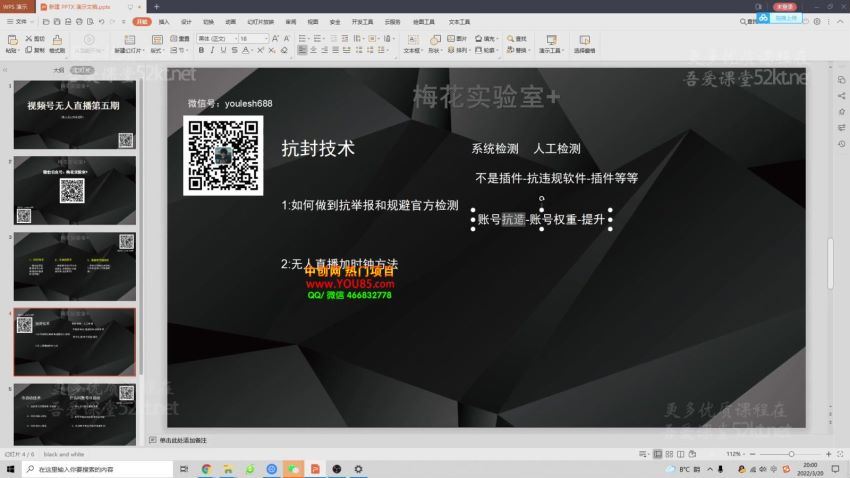The width and height of the screenshot is (850, 478).
Task: Click the WPS Presentation taskbar icon
Action: [x=315, y=469]
